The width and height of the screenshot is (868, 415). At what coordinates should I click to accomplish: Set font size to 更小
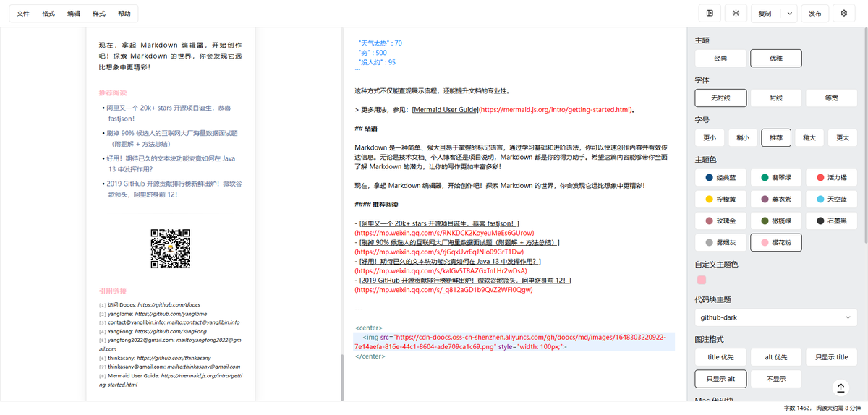(x=710, y=137)
